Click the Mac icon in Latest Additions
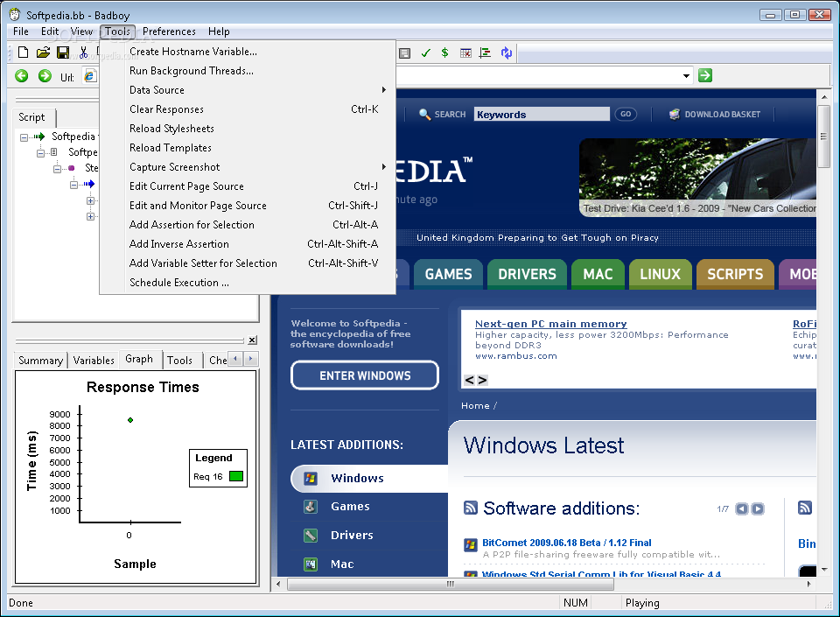This screenshot has width=840, height=617. pyautogui.click(x=311, y=564)
